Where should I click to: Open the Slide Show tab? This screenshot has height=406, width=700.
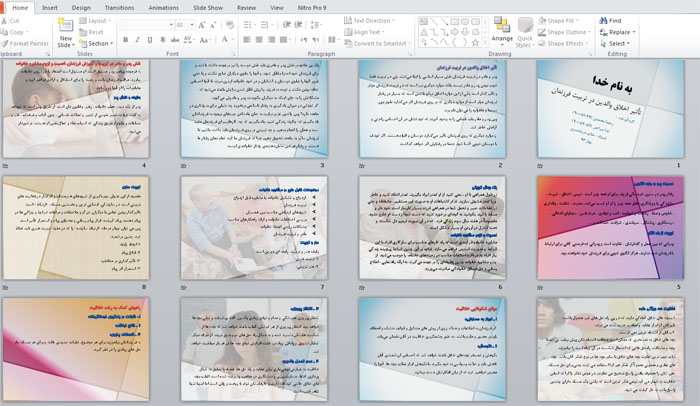point(208,7)
